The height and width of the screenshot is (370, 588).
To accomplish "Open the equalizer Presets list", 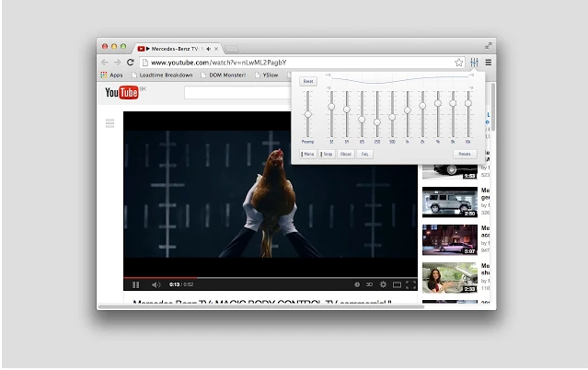I will (465, 154).
